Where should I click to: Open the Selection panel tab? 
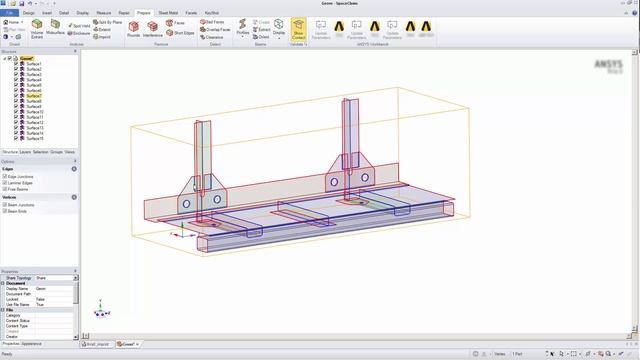[40, 152]
